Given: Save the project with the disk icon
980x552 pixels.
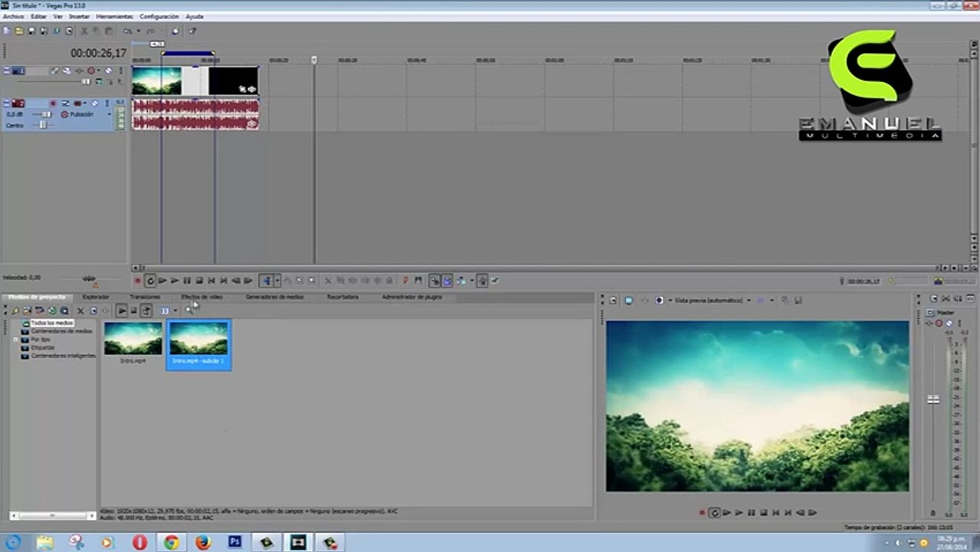Looking at the screenshot, I should point(31,31).
